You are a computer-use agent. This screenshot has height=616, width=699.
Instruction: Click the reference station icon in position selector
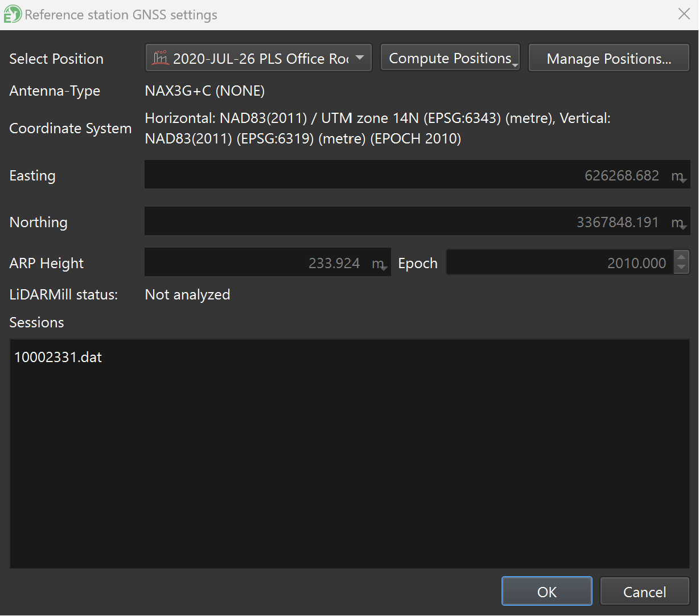pos(161,58)
